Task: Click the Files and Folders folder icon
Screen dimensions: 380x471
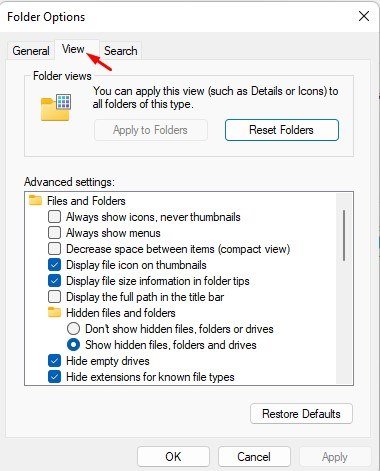Action: click(x=35, y=200)
